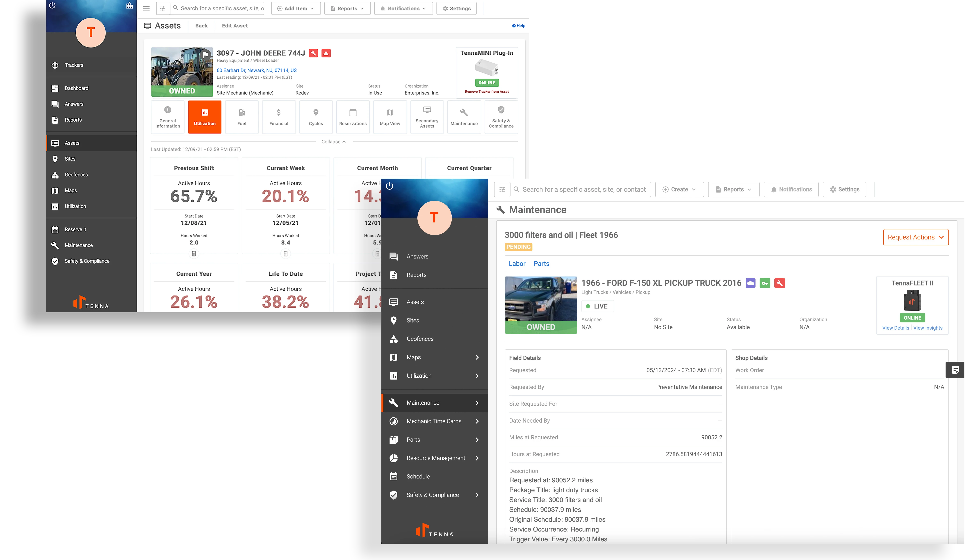Expand the Add Item dropdown

click(x=295, y=8)
